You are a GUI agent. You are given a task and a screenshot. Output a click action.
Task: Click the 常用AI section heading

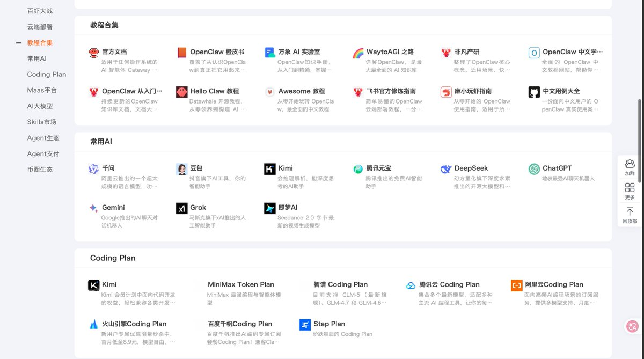pyautogui.click(x=101, y=142)
